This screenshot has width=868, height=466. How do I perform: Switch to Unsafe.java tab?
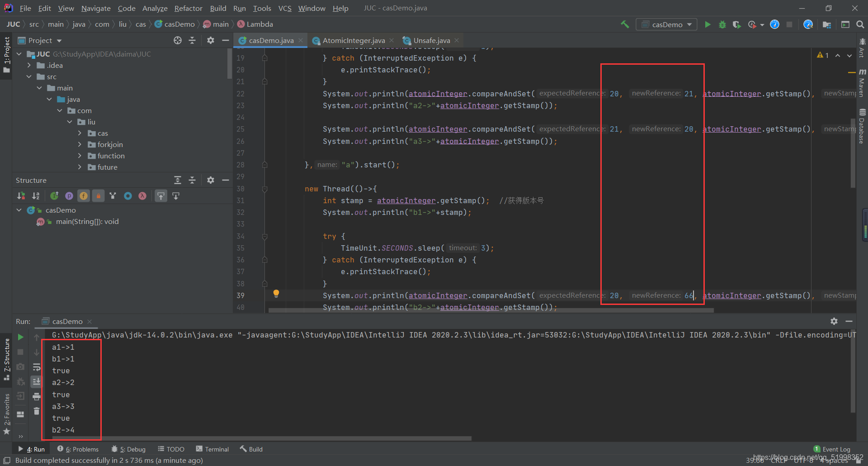click(x=432, y=40)
